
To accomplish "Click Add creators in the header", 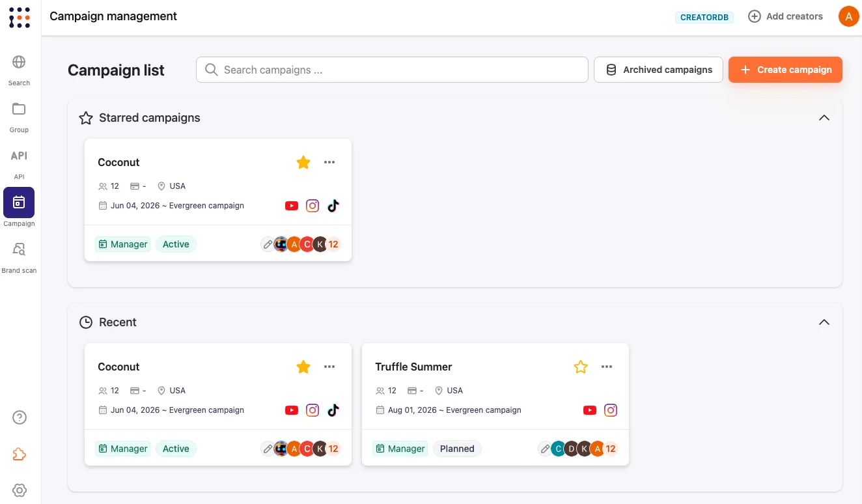I will [786, 16].
